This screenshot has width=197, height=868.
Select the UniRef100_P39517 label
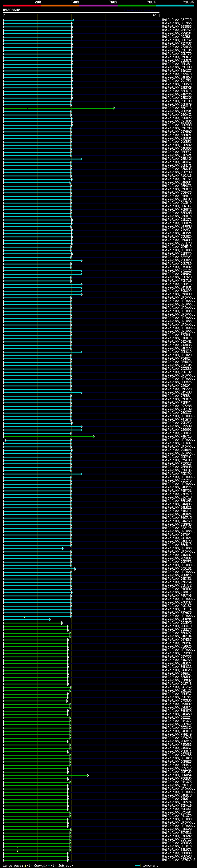point(177,464)
